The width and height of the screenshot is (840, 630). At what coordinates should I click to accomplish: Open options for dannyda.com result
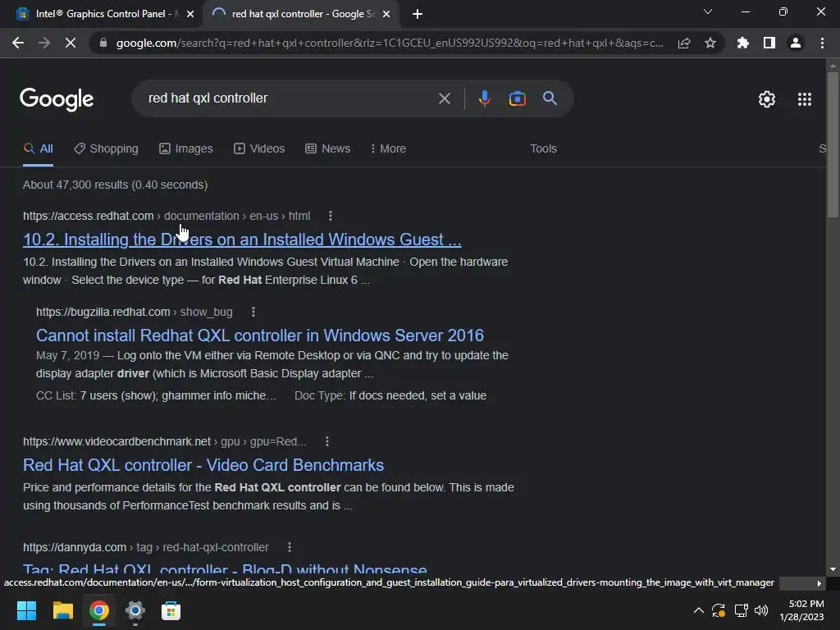[x=290, y=547]
